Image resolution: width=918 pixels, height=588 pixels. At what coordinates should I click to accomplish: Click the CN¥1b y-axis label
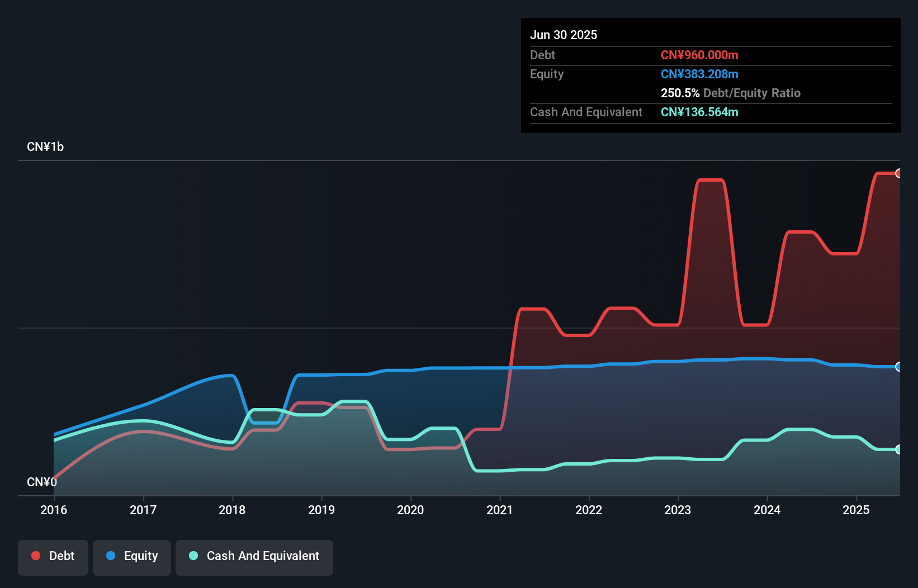[x=45, y=147]
